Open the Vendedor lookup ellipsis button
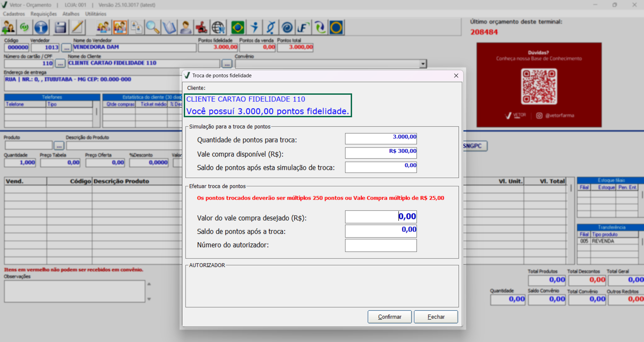 [x=66, y=48]
